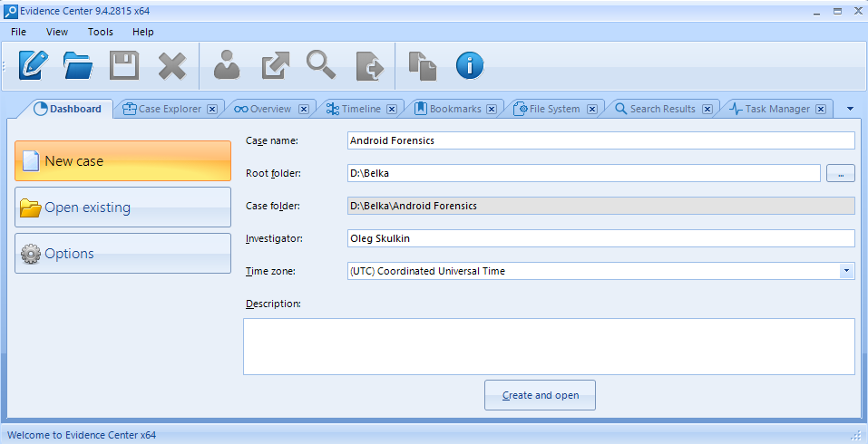Close the Task Manager tab
The image size is (868, 444).
(821, 109)
